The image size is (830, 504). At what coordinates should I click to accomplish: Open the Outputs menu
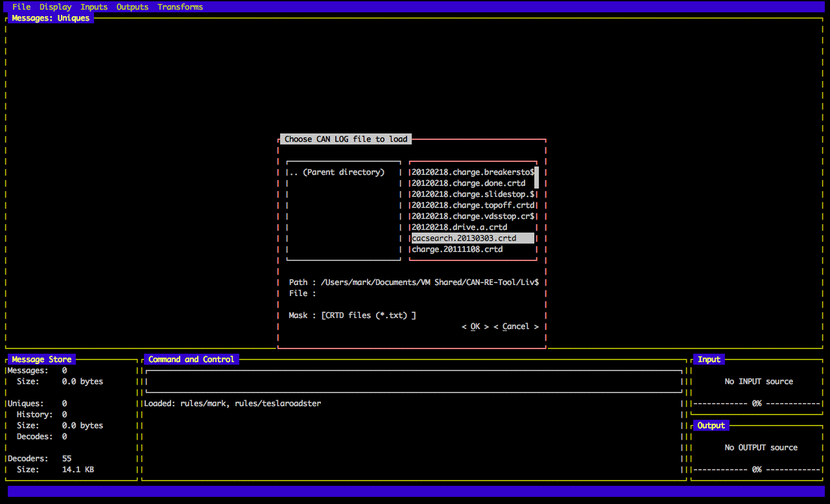132,7
